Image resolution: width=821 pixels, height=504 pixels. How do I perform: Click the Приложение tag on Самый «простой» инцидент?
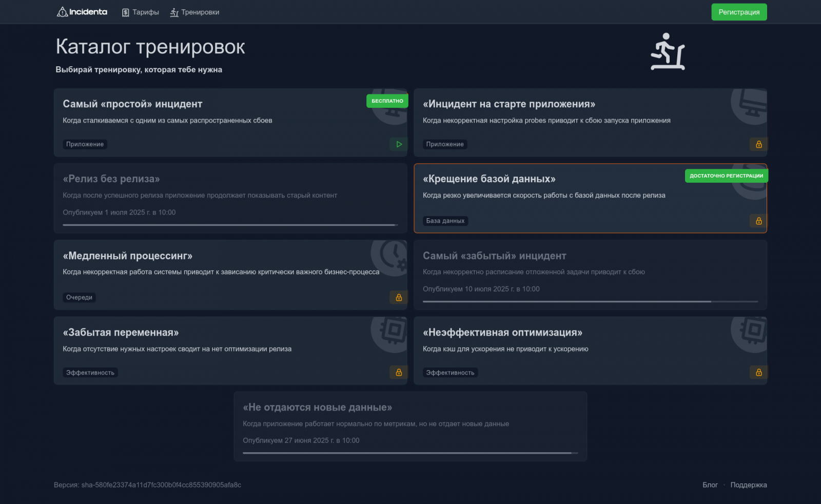point(85,144)
